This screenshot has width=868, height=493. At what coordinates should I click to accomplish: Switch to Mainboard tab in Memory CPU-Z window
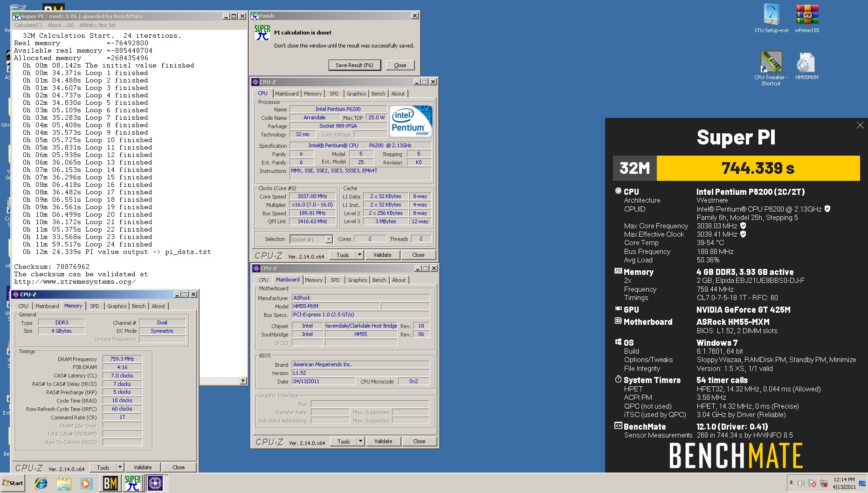pos(47,306)
